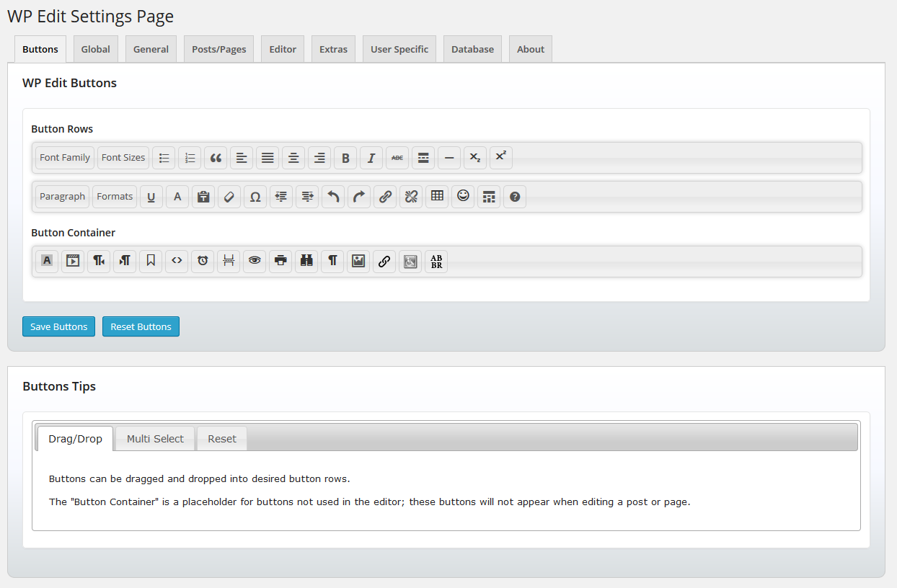Click the AB BR abbreviation icon

[x=436, y=262]
